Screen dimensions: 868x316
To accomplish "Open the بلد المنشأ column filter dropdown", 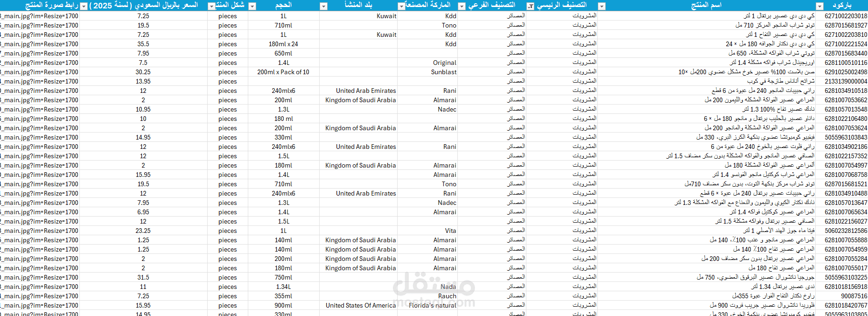I will [x=323, y=6].
